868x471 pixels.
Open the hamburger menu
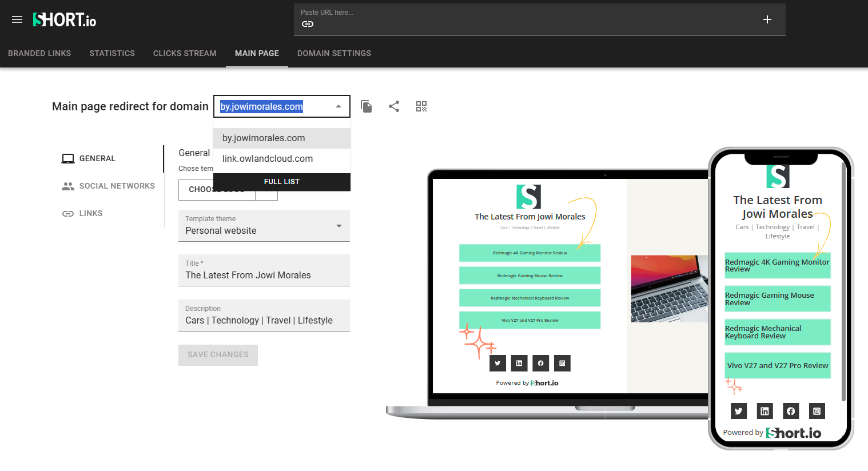[17, 19]
